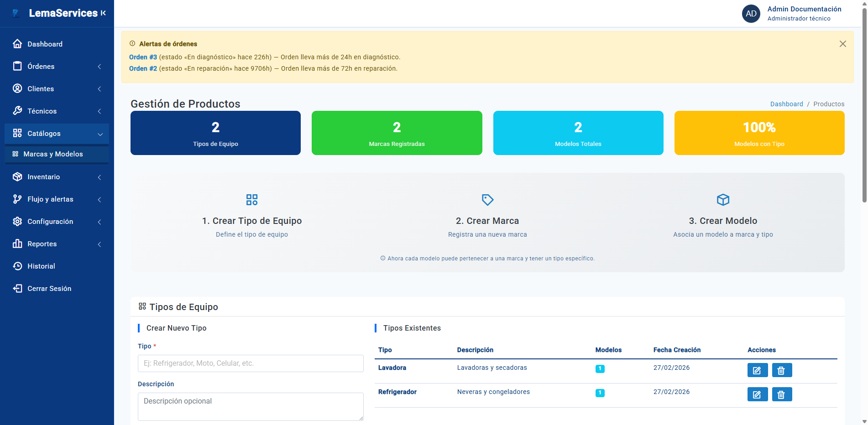
Task: Delete the Refrigerador equipment type
Action: pyautogui.click(x=781, y=394)
